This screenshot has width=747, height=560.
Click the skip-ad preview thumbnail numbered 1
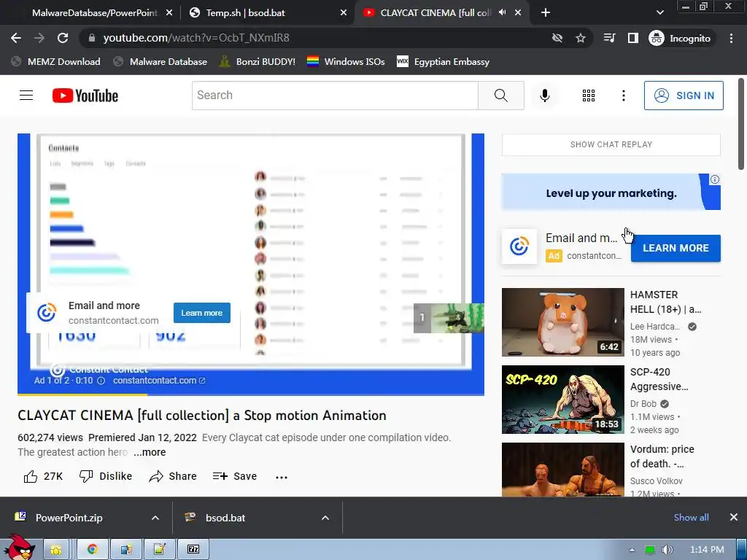449,318
